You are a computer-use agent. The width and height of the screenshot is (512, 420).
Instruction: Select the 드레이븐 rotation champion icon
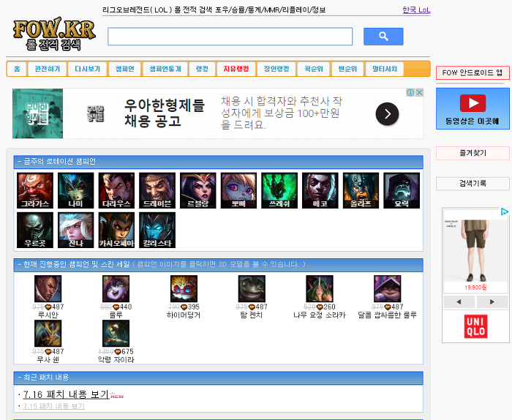[x=157, y=190]
